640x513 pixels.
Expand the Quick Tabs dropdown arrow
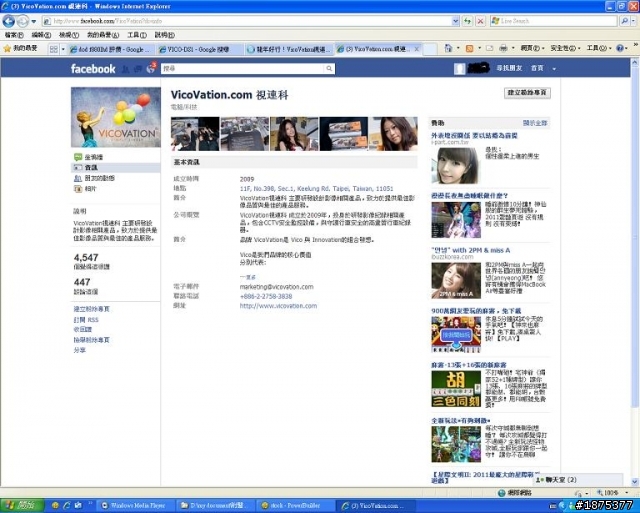(x=63, y=49)
